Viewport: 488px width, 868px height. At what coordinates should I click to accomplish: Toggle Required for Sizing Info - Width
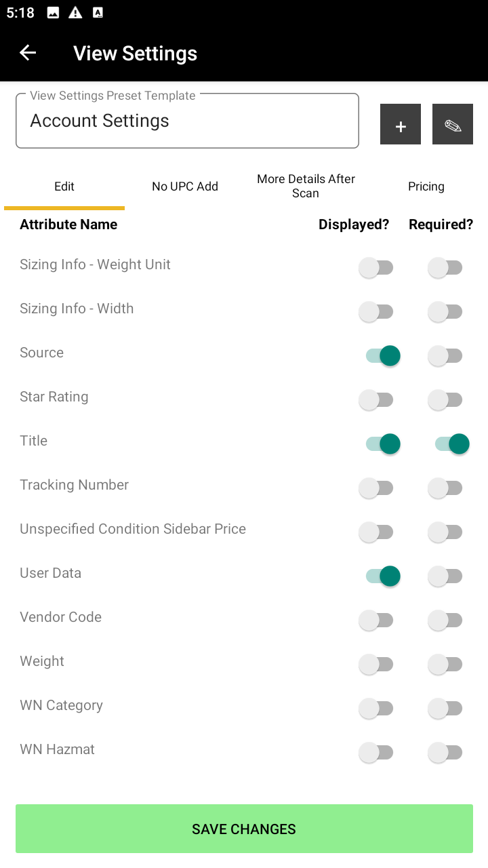coord(445,311)
